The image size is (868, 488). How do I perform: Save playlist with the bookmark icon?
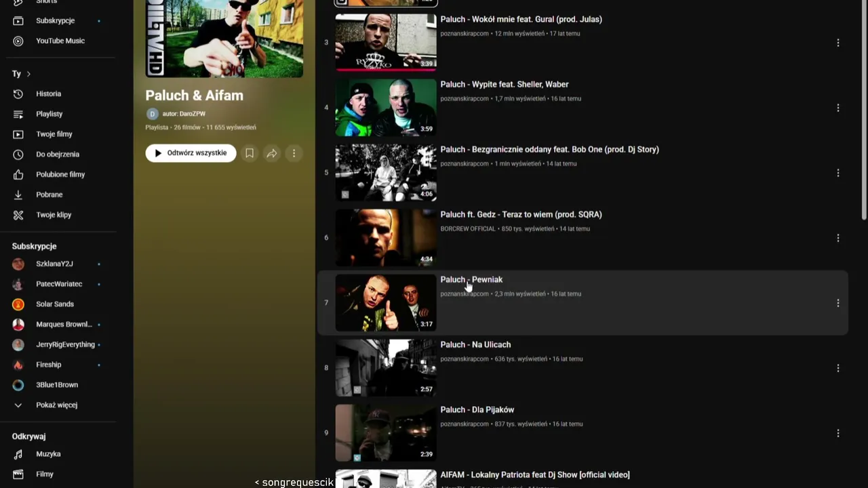click(250, 153)
